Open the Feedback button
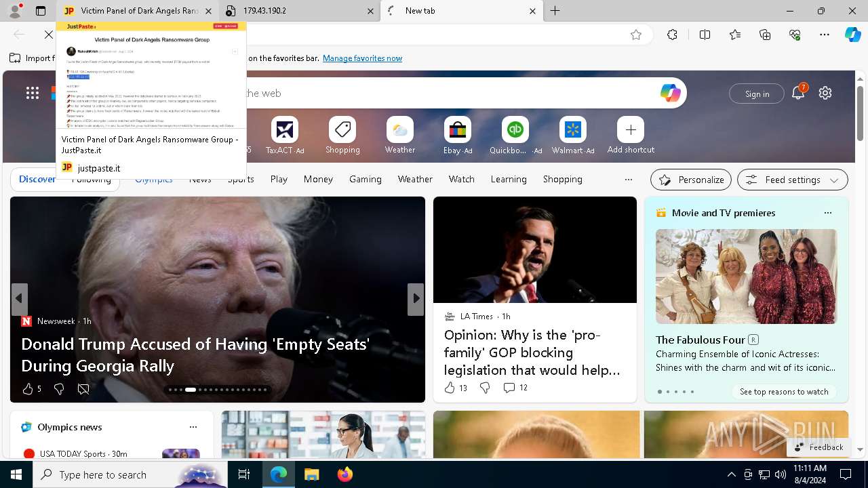 818,447
